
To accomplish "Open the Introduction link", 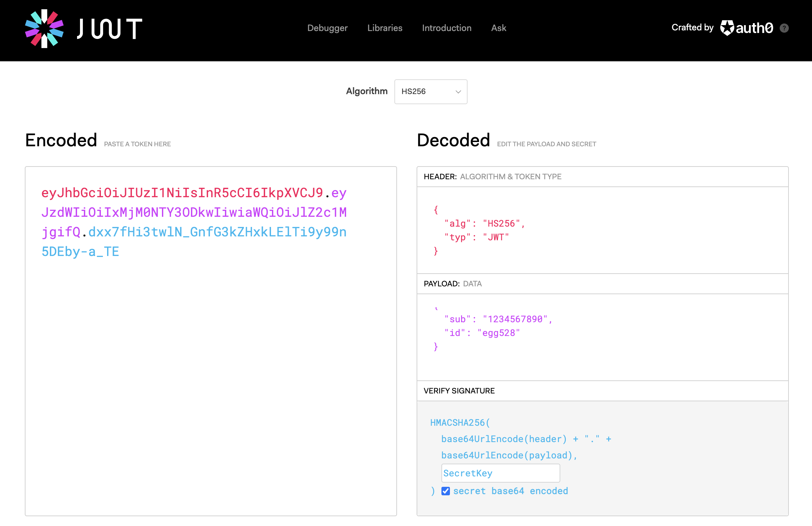I will tap(446, 28).
